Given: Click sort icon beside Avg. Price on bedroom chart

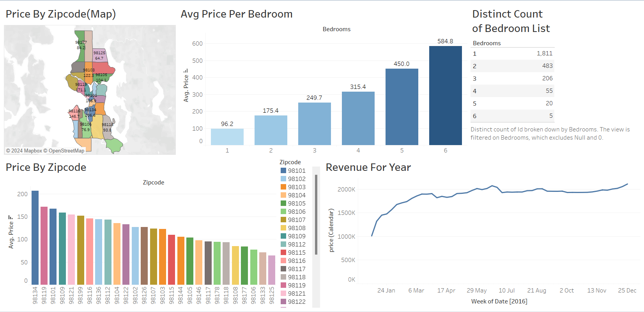Looking at the screenshot, I should (186, 71).
